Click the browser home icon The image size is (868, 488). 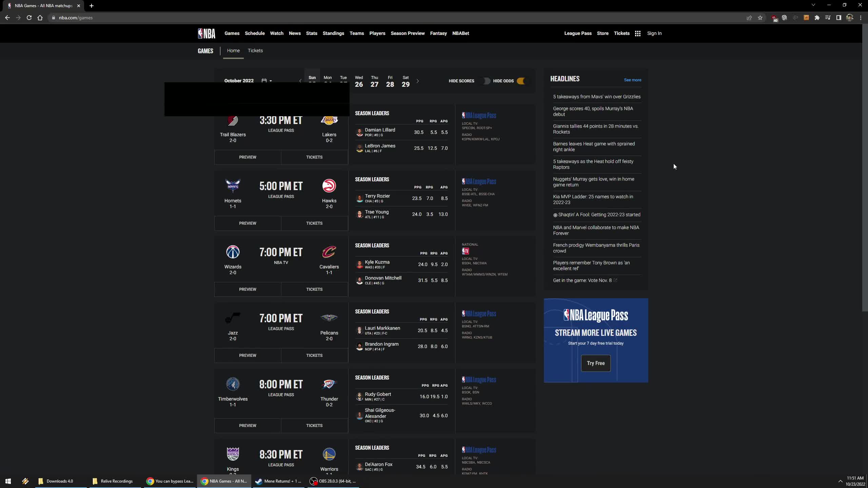tap(40, 18)
